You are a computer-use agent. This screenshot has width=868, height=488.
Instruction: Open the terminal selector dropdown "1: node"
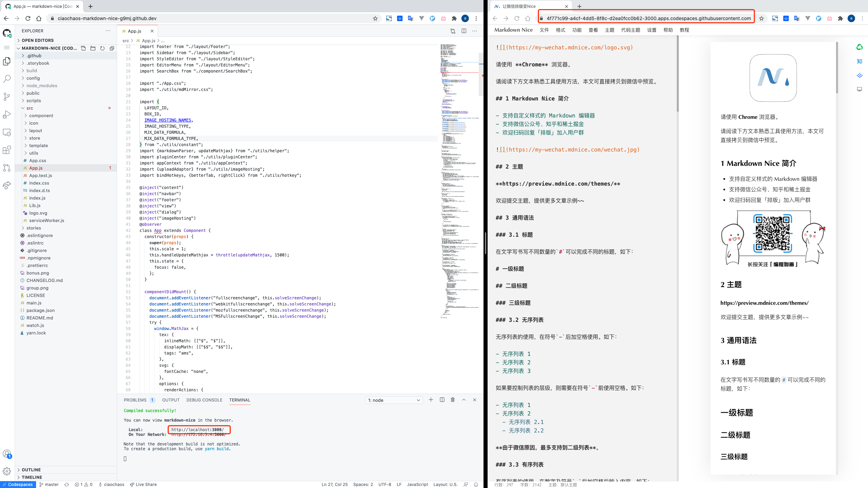coord(394,400)
